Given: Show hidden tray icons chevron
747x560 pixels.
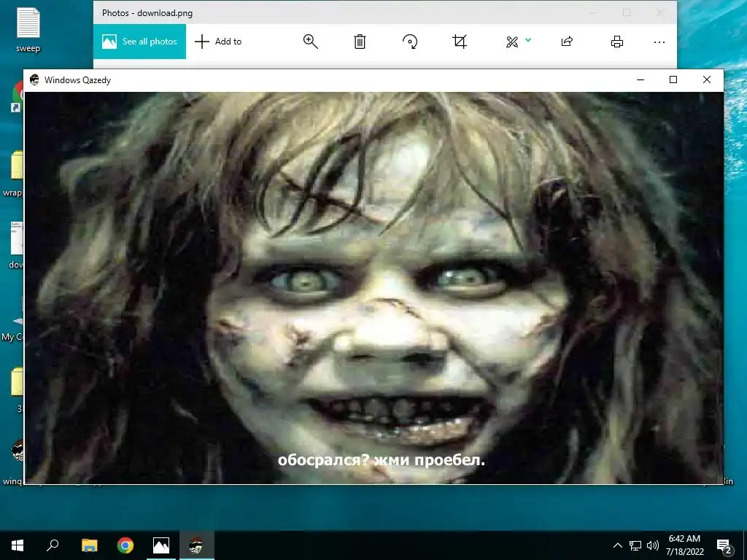Looking at the screenshot, I should pos(617,545).
